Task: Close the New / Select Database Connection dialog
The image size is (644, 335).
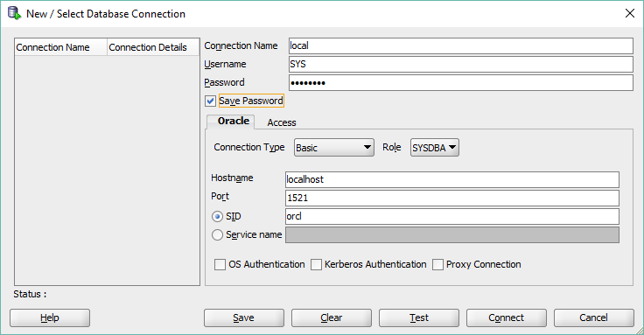Action: [630, 13]
